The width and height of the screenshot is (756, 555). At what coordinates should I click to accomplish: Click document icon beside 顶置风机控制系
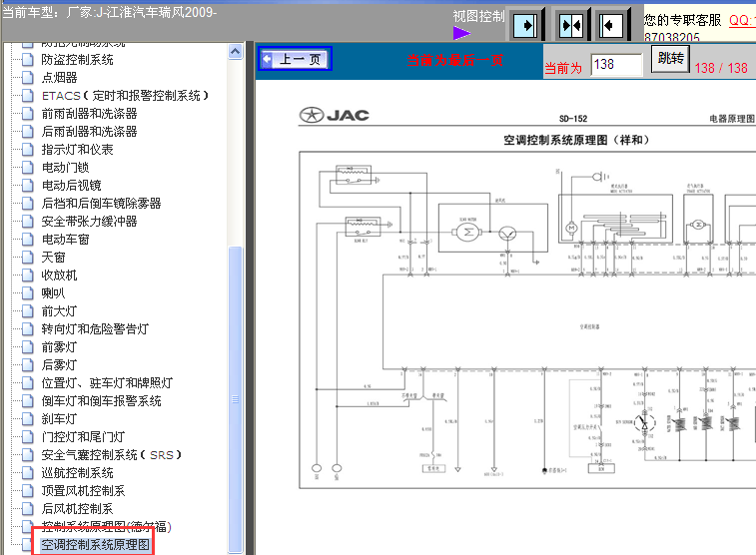pos(28,491)
